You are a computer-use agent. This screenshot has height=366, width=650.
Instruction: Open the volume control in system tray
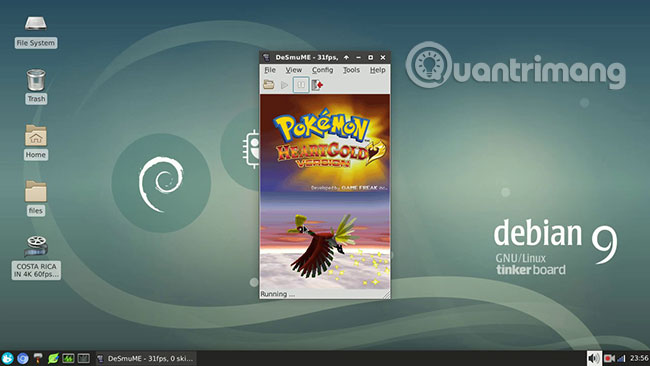pyautogui.click(x=594, y=358)
